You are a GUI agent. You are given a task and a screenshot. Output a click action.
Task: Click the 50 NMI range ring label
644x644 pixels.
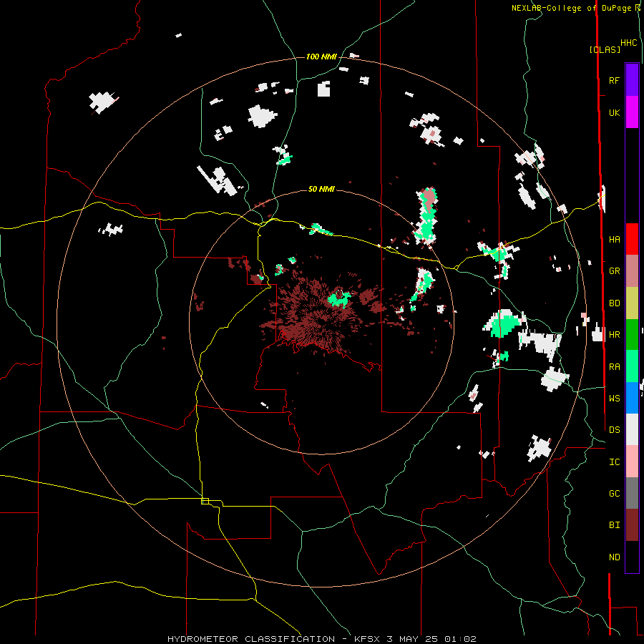click(x=321, y=189)
